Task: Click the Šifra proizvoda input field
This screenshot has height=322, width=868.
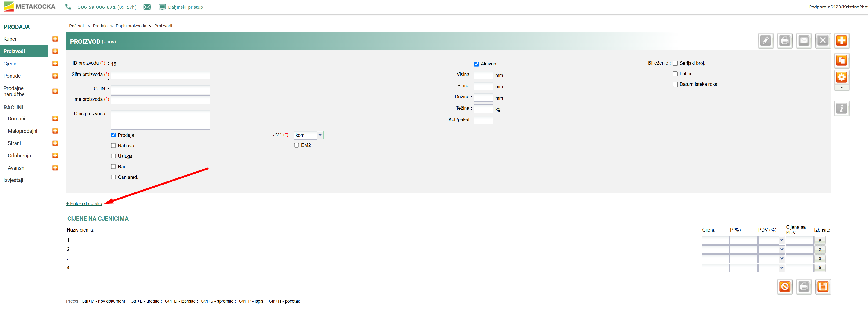Action: pyautogui.click(x=160, y=75)
